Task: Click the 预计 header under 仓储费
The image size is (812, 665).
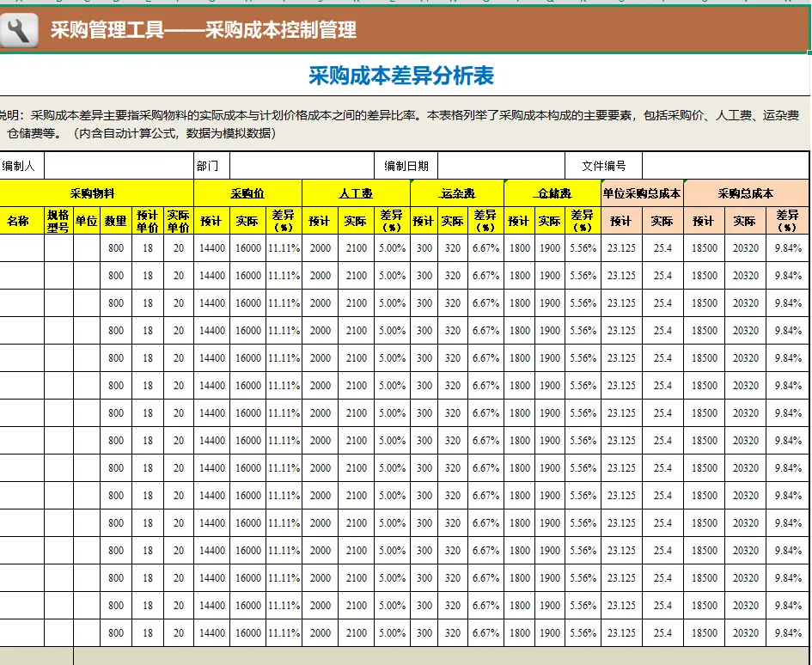Action: (x=519, y=221)
